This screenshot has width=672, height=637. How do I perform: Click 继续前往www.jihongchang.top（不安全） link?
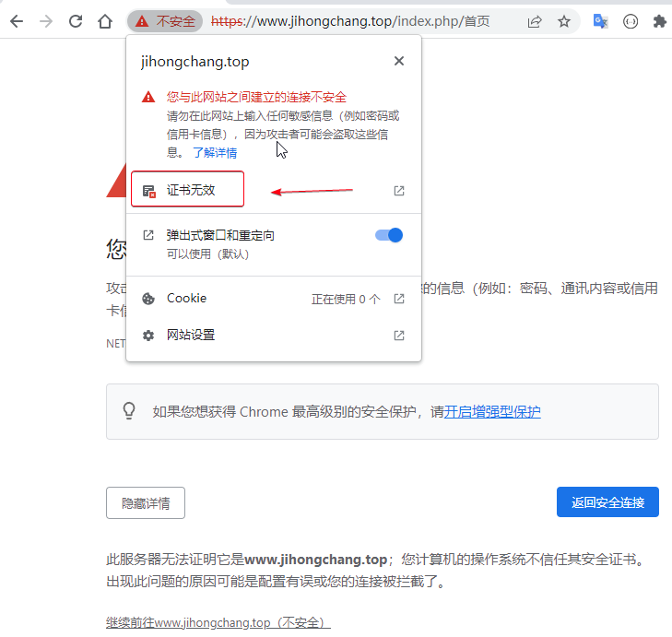[x=218, y=622]
